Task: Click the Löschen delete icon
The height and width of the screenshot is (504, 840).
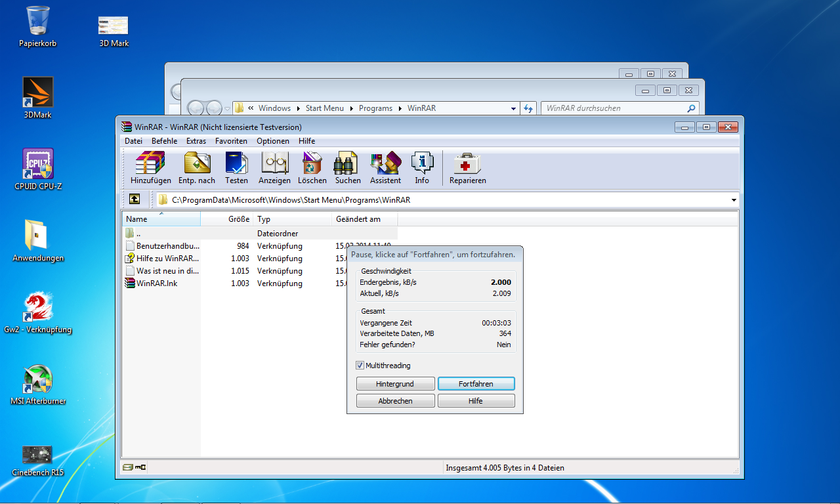Action: tap(312, 168)
